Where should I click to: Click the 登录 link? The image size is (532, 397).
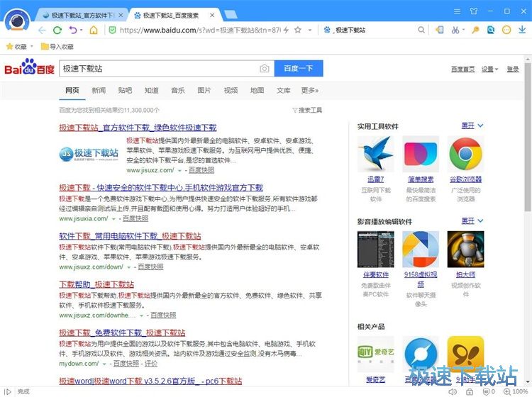click(x=513, y=69)
